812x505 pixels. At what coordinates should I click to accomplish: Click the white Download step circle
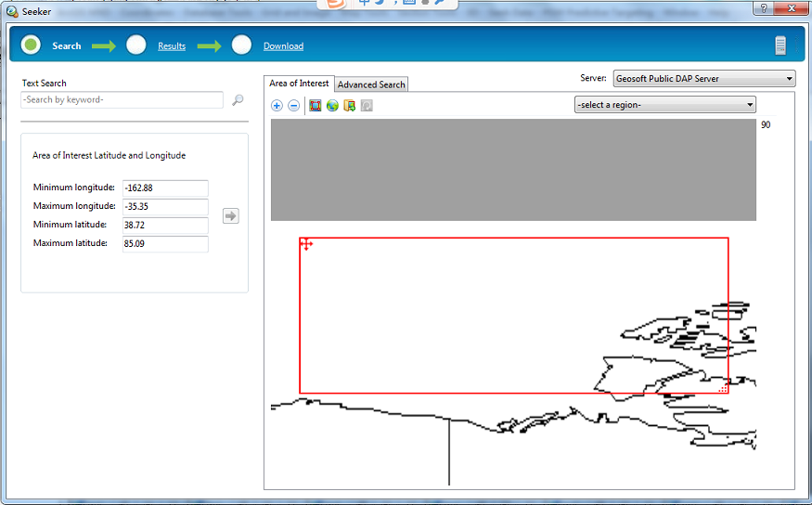pos(242,45)
